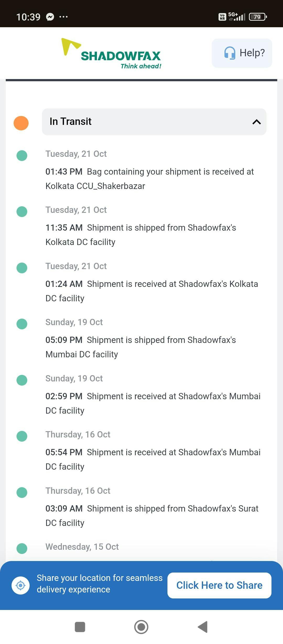Tap the headset icon in Help
This screenshot has width=283, height=644.
tap(230, 53)
